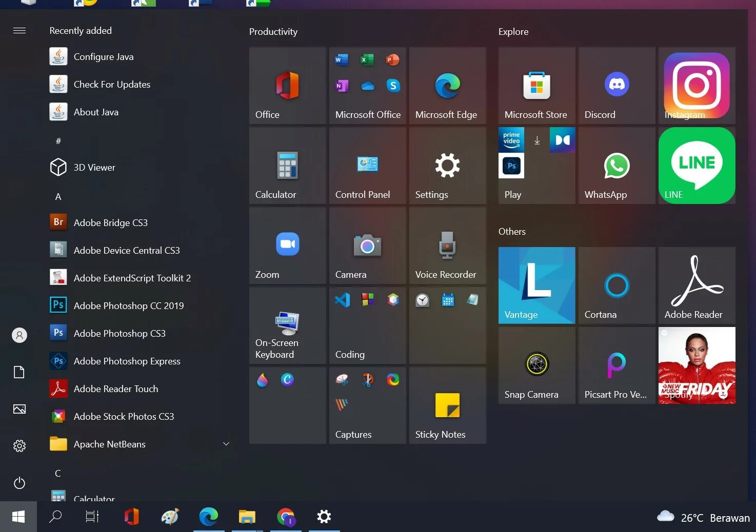The width and height of the screenshot is (756, 532).
Task: Click the Power button in sidebar
Action: pyautogui.click(x=19, y=483)
